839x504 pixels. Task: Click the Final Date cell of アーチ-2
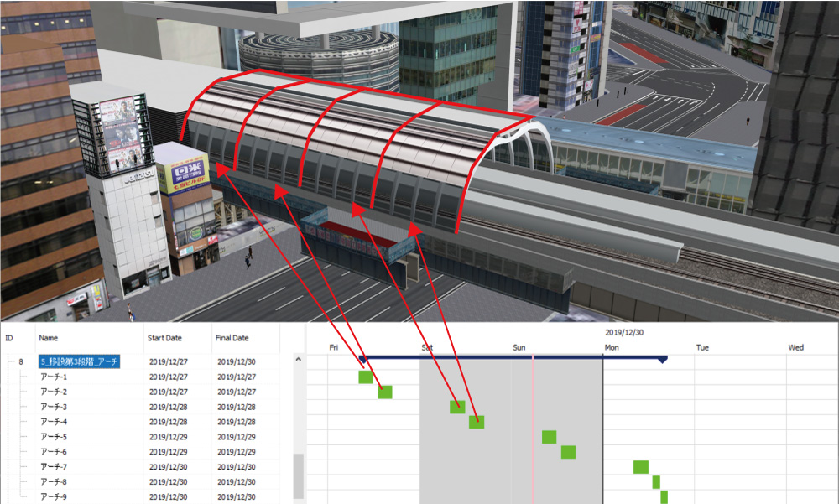[237, 392]
